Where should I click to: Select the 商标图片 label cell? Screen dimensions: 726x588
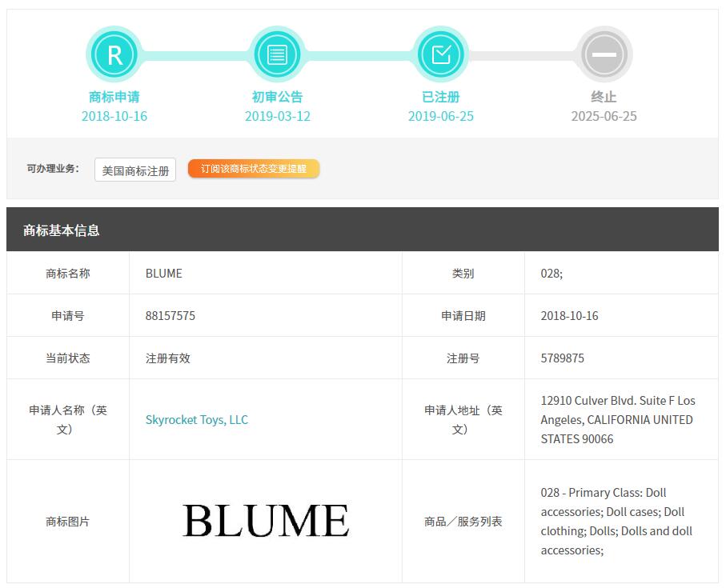(x=67, y=522)
